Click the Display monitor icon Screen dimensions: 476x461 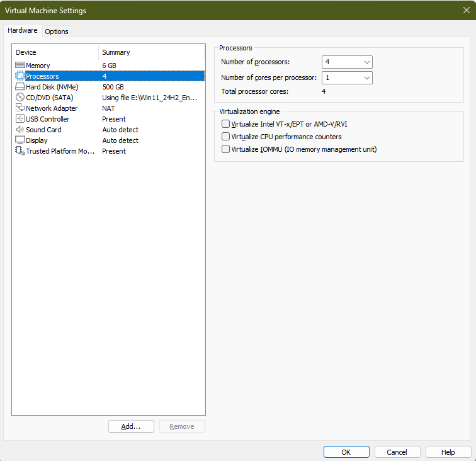coord(20,140)
